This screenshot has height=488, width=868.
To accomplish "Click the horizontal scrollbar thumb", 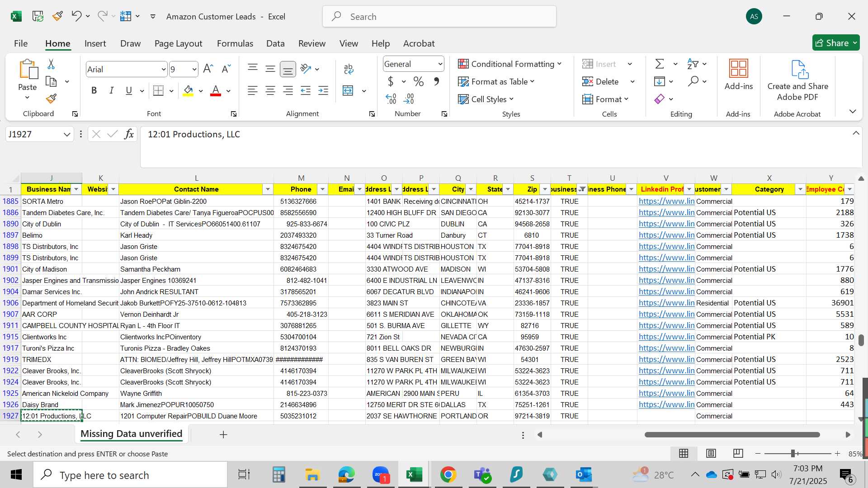I will [x=732, y=435].
